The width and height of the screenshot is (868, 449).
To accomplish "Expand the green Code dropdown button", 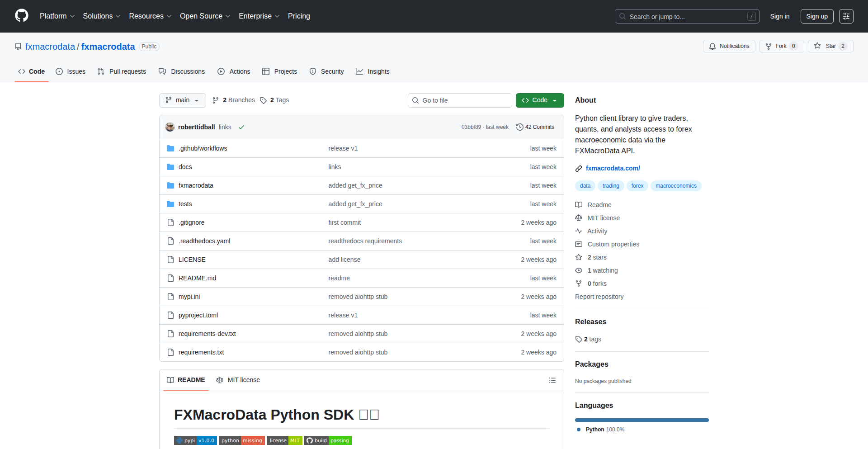I will tap(539, 100).
